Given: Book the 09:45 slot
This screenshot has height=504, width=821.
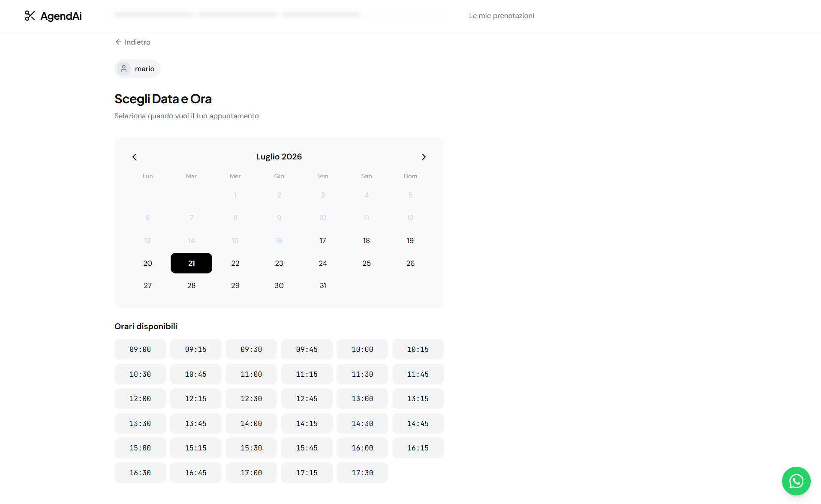Looking at the screenshot, I should pyautogui.click(x=307, y=349).
